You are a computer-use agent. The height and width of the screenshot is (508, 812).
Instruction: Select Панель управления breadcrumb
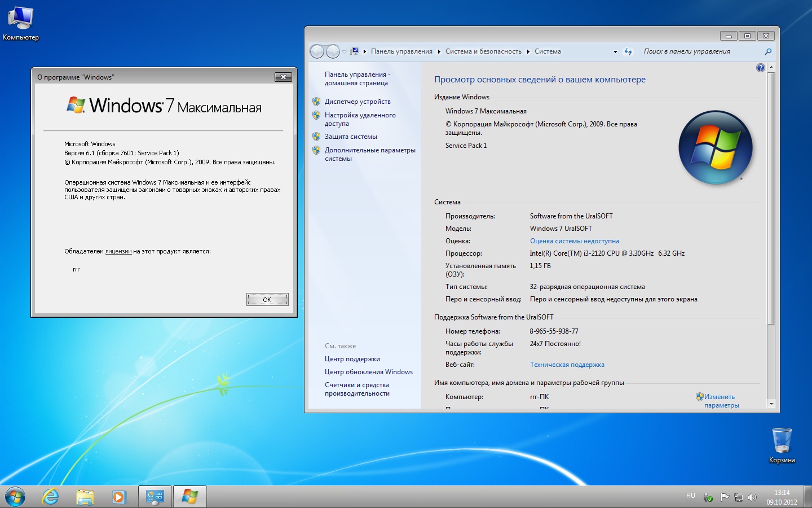point(401,51)
